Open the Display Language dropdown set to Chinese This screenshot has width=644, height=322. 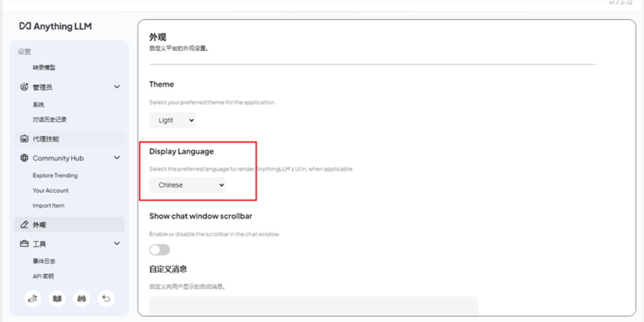click(x=187, y=185)
